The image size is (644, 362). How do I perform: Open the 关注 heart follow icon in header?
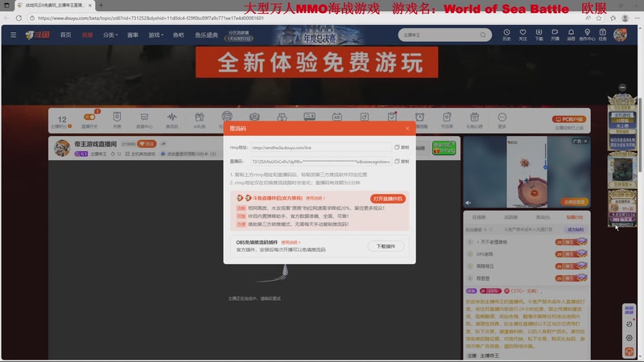(522, 35)
